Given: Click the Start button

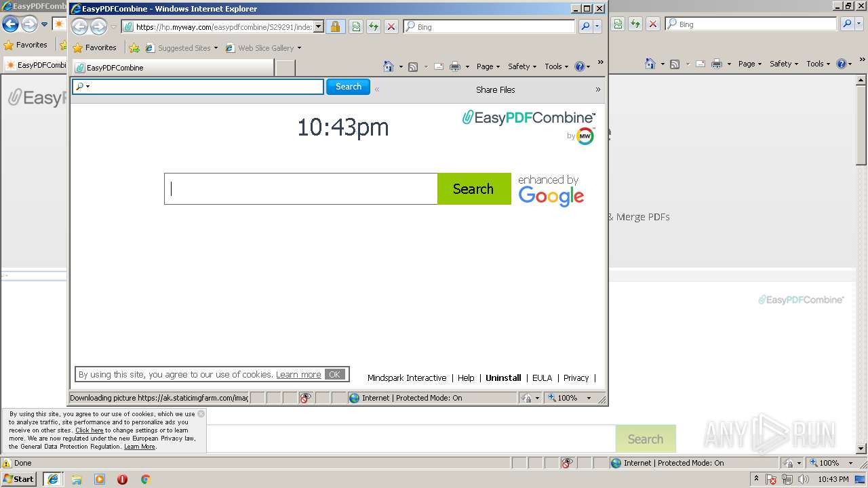Looking at the screenshot, I should pos(19,479).
